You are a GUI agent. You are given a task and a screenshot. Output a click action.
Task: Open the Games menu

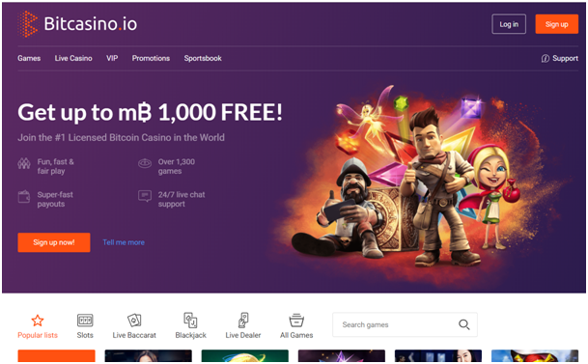tap(29, 58)
